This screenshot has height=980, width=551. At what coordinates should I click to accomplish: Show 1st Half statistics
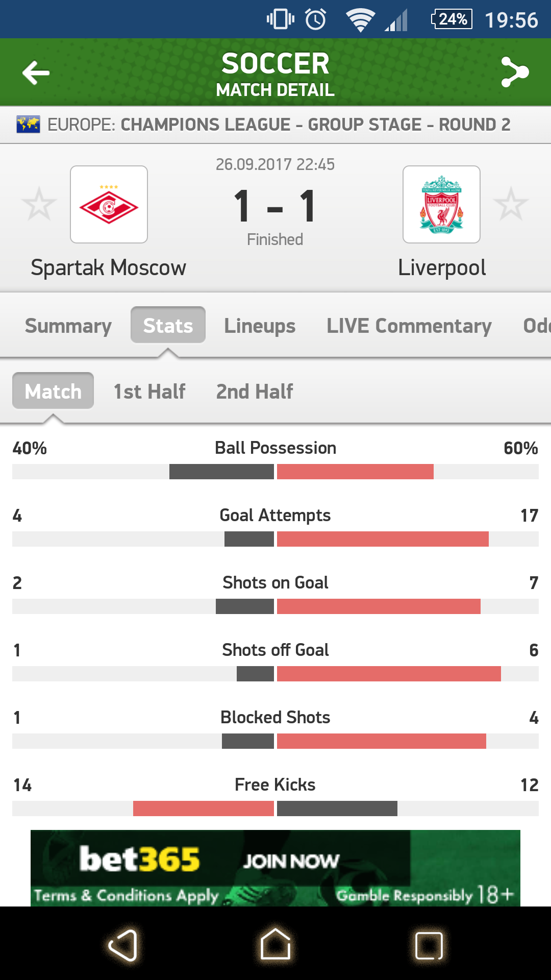pos(149,391)
